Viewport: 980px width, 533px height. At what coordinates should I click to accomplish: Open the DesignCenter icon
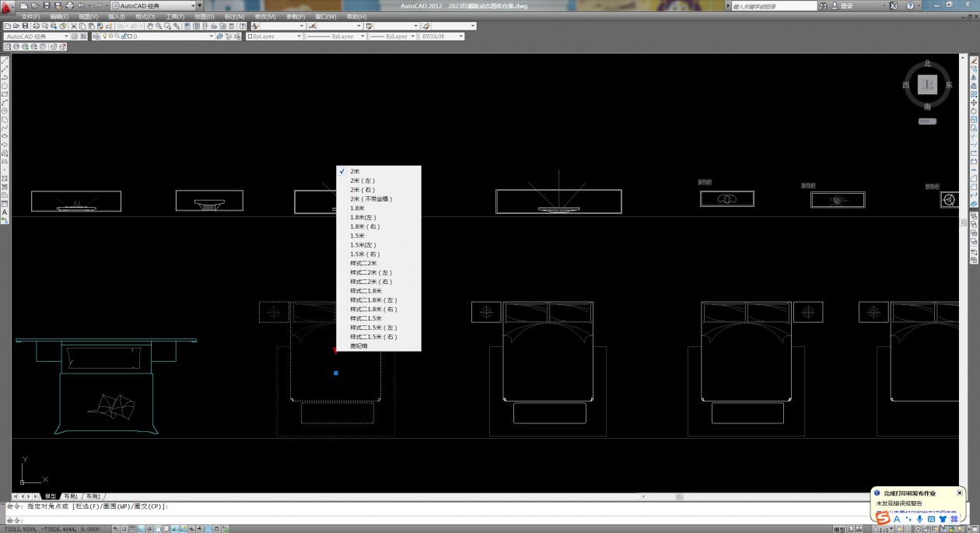(196, 26)
